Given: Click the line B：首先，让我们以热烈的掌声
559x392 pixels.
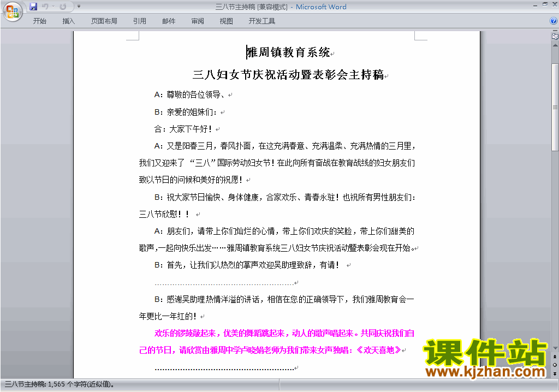Looking at the screenshot, I should pos(247,265).
